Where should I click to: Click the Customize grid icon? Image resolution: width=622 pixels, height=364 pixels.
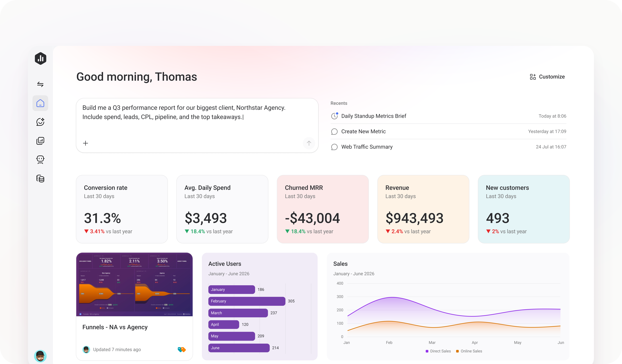pos(533,77)
